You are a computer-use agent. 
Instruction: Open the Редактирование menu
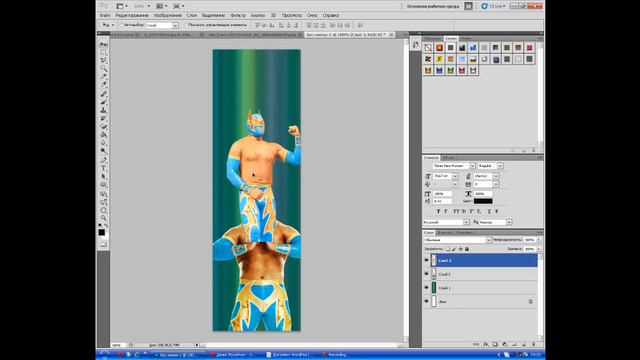132,15
